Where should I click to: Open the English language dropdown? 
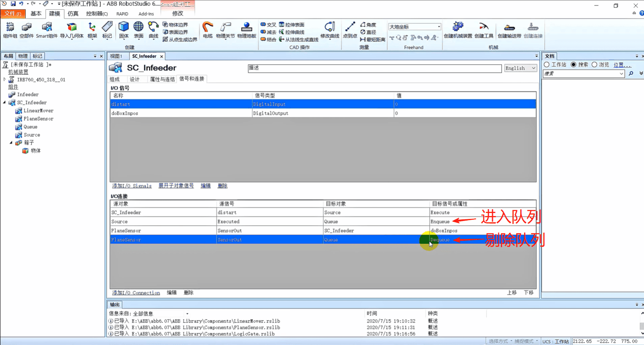pyautogui.click(x=520, y=68)
